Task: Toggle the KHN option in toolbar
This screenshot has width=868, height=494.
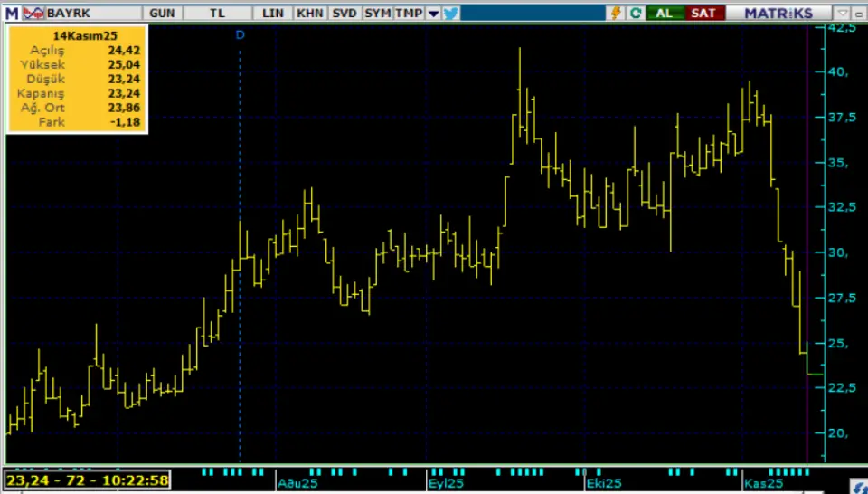Action: pyautogui.click(x=309, y=13)
